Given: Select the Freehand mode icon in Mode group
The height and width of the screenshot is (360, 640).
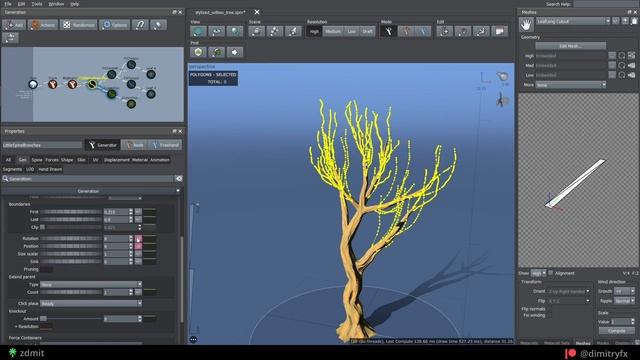Looking at the screenshot, I should pos(424,31).
